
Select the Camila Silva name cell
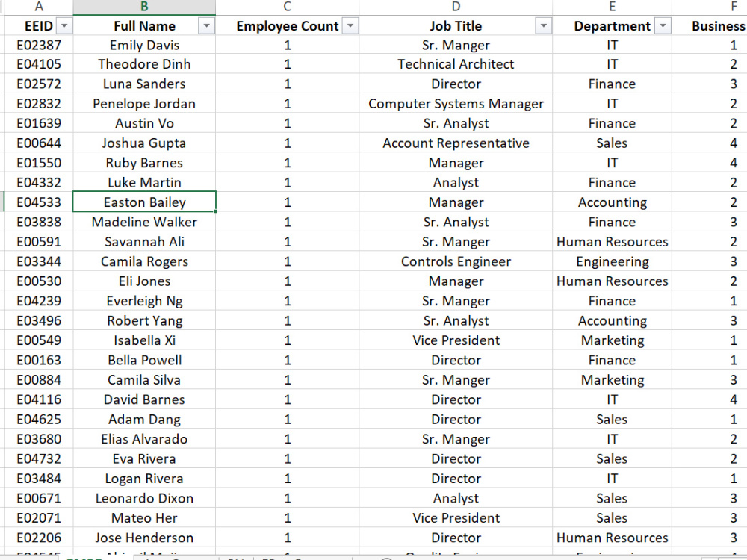(x=144, y=380)
